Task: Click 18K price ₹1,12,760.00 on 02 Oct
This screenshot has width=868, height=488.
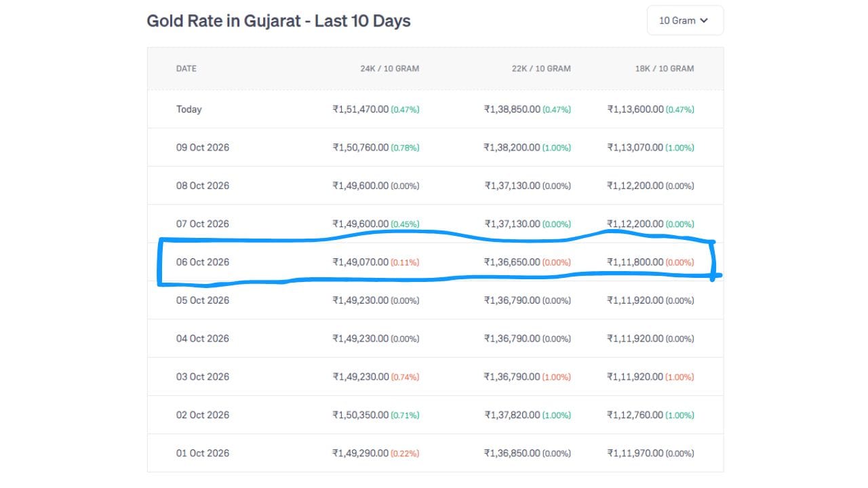Action: (x=635, y=415)
